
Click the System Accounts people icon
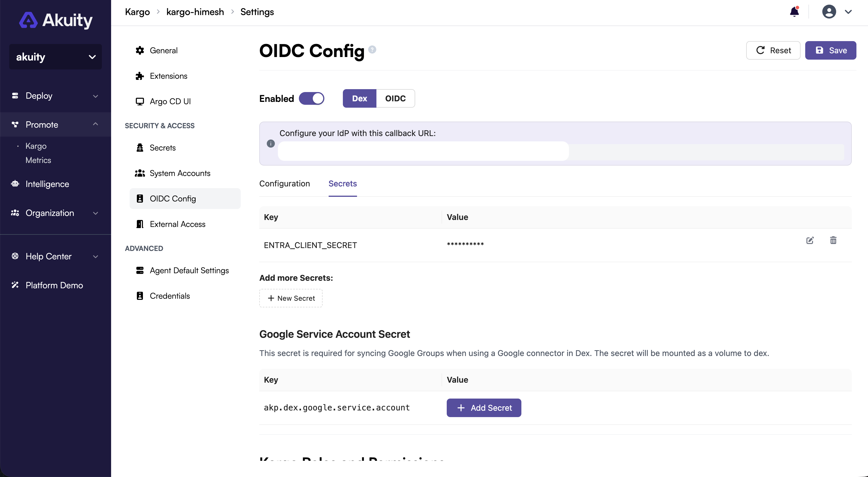pos(140,173)
